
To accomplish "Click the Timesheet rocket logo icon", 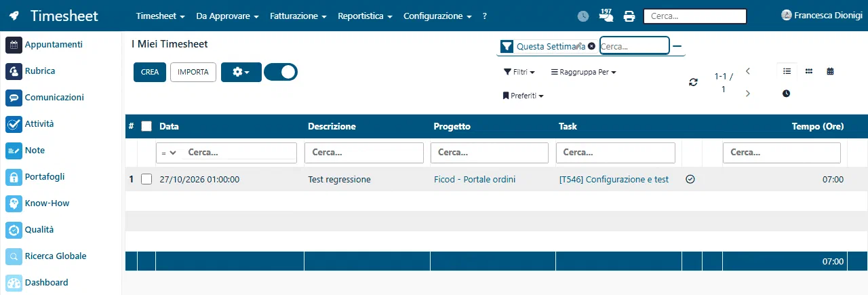I will click(x=15, y=16).
